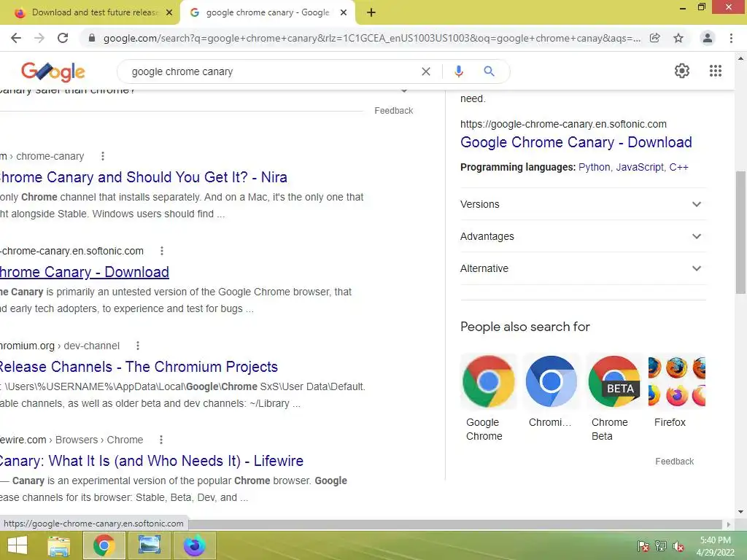Open the picture viewer taskbar app
747x560 pixels.
[149, 545]
